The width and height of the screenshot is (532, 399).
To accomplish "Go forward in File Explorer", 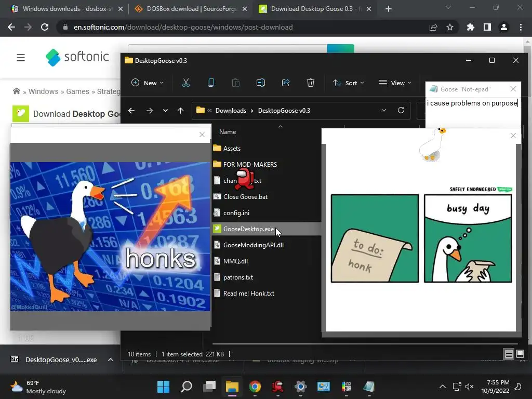I will click(x=149, y=111).
